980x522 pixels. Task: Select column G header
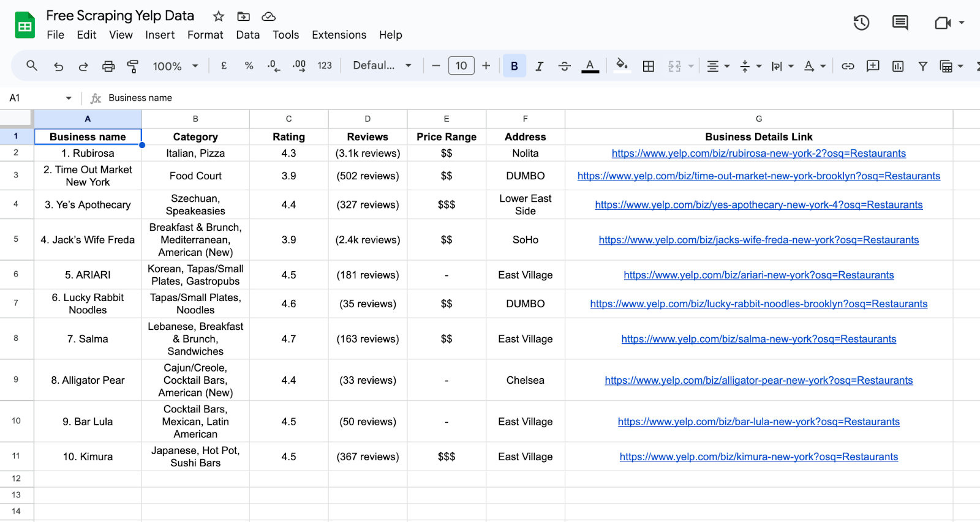(759, 119)
